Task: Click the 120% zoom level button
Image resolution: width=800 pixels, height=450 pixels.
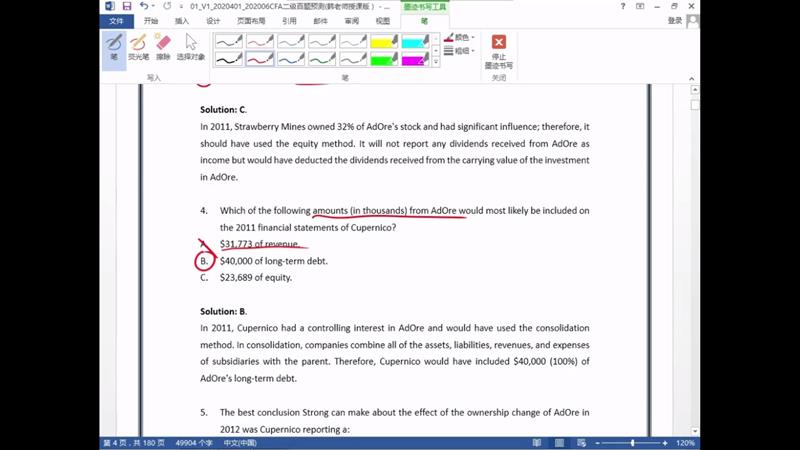Action: tap(685, 442)
